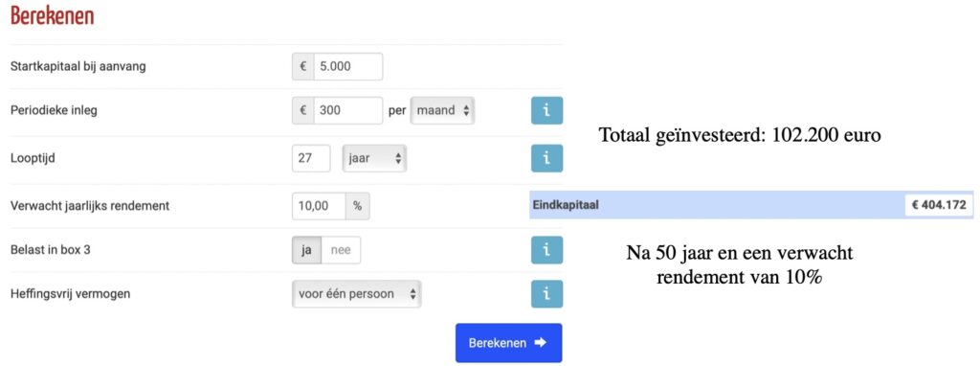Image resolution: width=980 pixels, height=366 pixels.
Task: Focus the Startkapitaal input showing 5.000
Action: (x=348, y=66)
